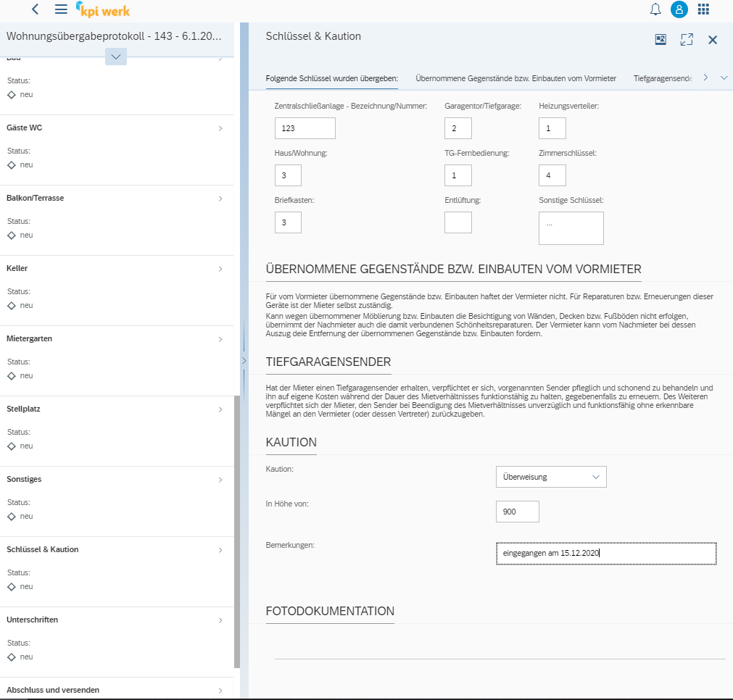
Task: Click the Zentralschließanlage number field
Action: [305, 128]
